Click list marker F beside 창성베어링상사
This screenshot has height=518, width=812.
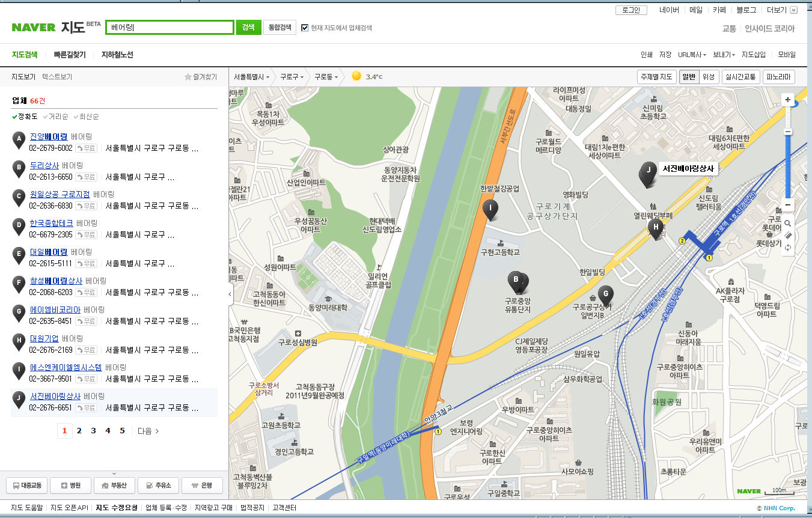tap(19, 285)
